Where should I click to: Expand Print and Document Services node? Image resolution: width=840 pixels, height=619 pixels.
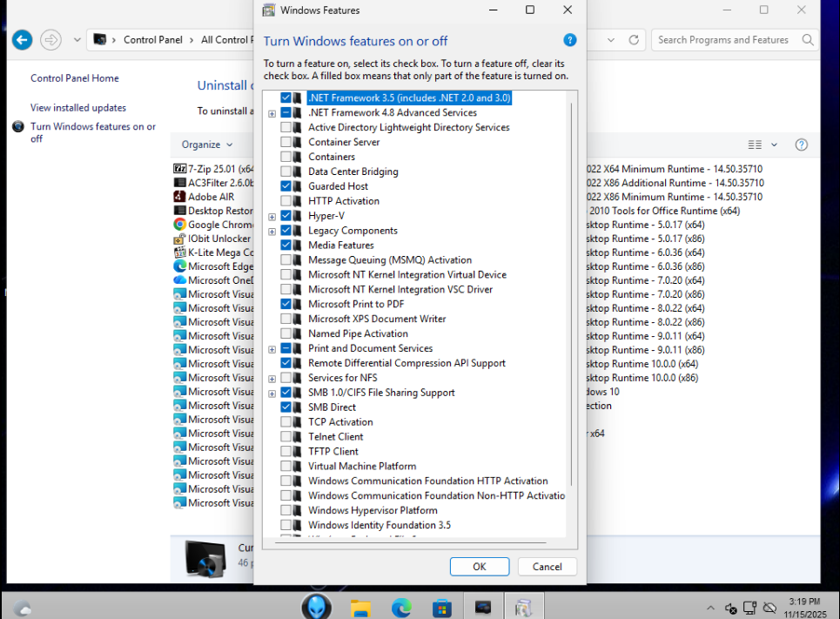click(x=272, y=350)
